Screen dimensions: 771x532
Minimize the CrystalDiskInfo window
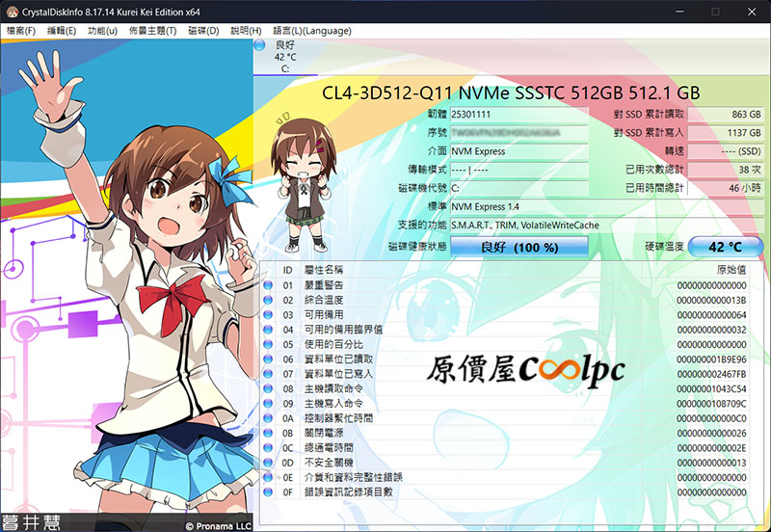coord(680,12)
